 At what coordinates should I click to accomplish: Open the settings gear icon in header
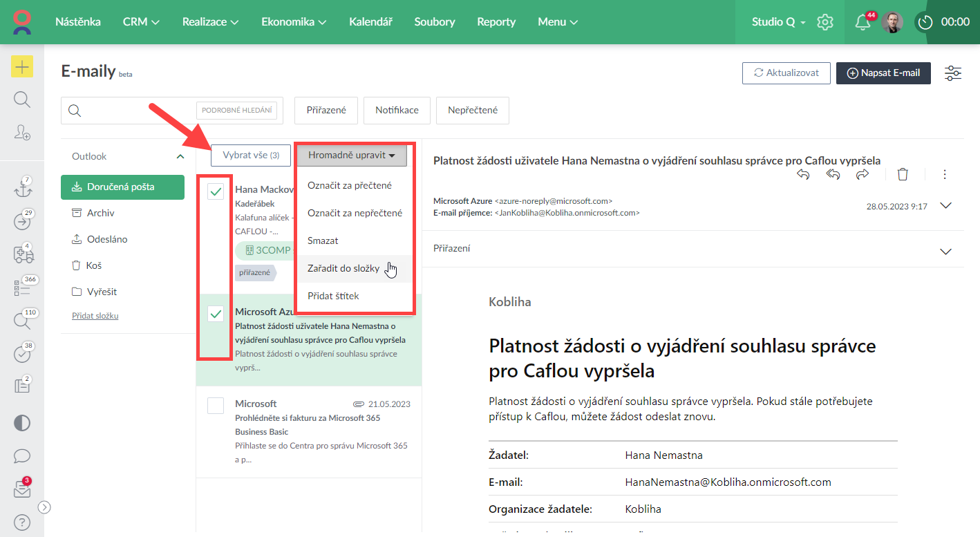click(x=825, y=22)
